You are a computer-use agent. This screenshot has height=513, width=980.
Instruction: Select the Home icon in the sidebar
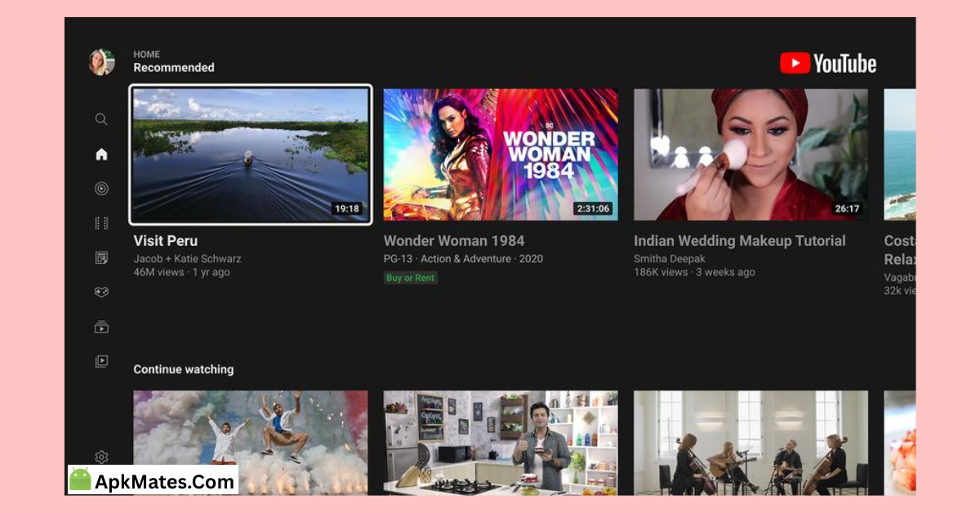[101, 154]
